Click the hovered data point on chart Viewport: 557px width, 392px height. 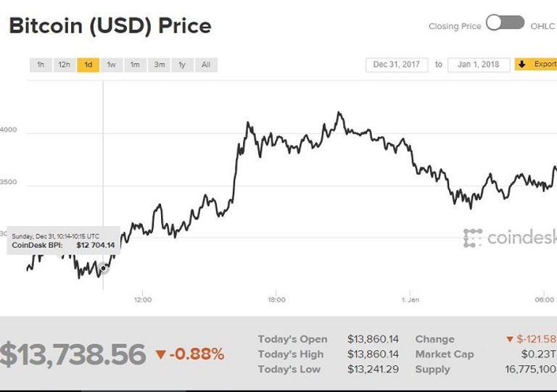(x=104, y=268)
